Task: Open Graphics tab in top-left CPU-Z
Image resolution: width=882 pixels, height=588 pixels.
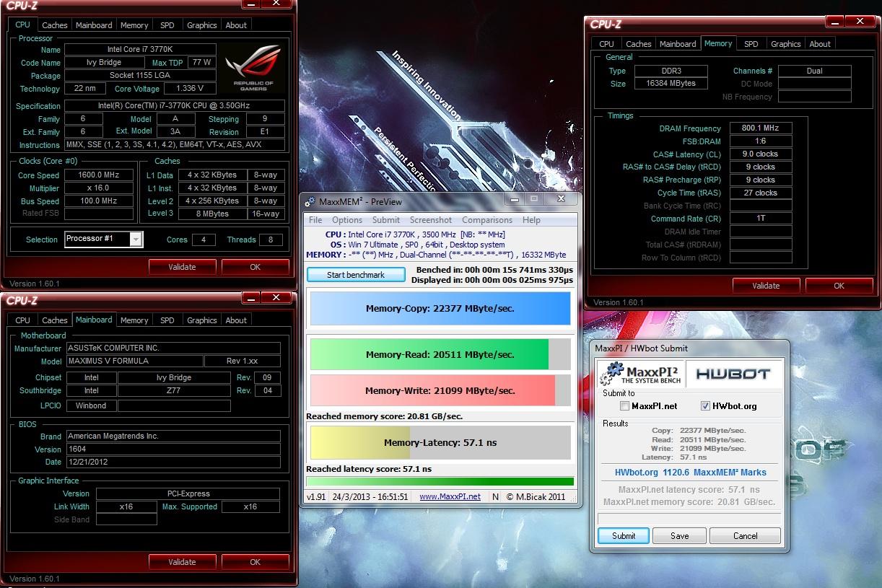Action: [x=201, y=25]
